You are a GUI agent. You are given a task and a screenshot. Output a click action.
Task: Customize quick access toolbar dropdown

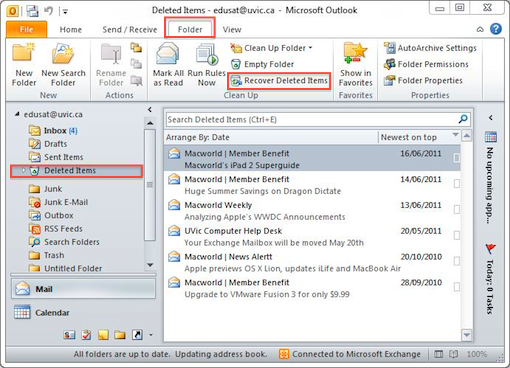(x=65, y=12)
